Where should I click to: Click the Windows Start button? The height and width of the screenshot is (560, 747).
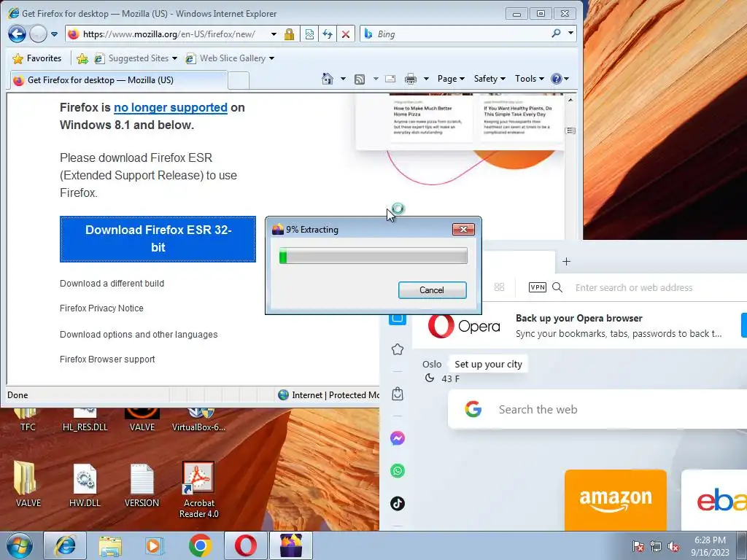20,545
